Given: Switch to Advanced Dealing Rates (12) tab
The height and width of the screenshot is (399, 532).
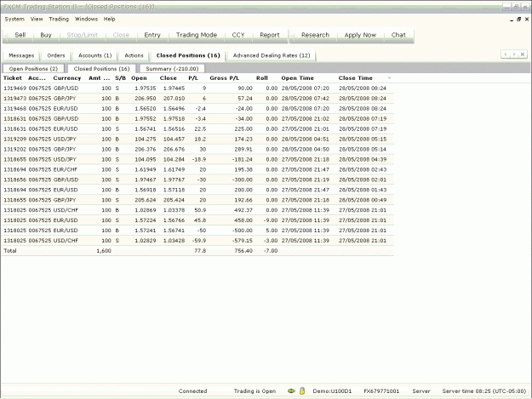Looking at the screenshot, I should [272, 55].
